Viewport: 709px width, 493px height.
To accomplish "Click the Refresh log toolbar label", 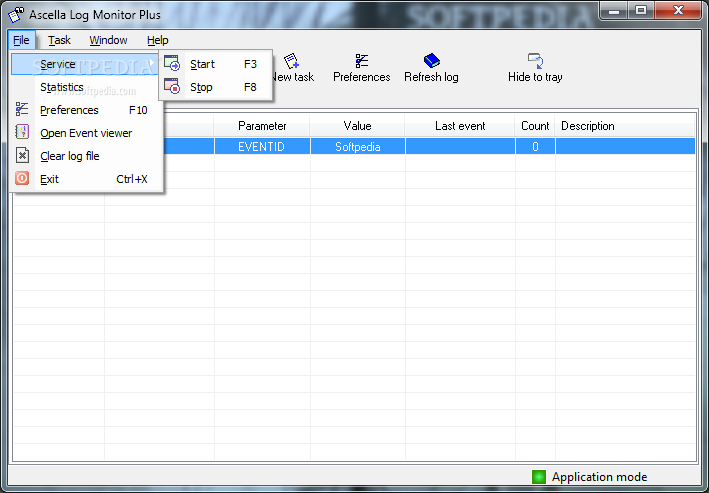I will click(x=431, y=77).
